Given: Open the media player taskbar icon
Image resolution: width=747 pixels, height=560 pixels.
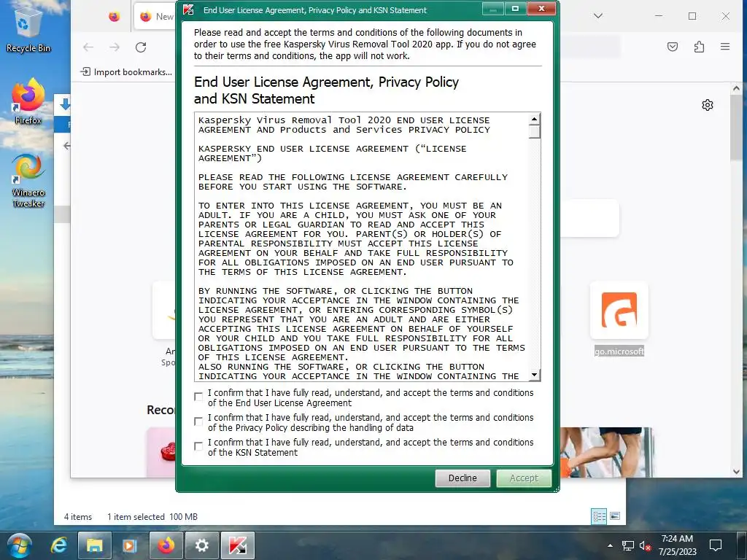Looking at the screenshot, I should 130,545.
